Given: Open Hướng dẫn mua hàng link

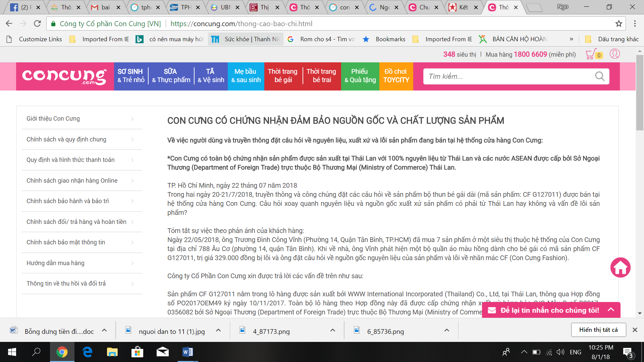Looking at the screenshot, I should point(82,263).
